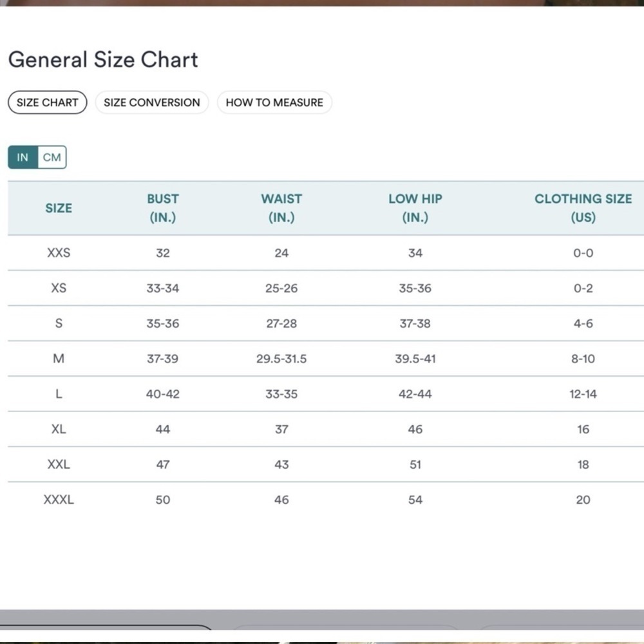Viewport: 644px width, 644px height.
Task: Click the Low Hip (IN.) column header
Action: 415,208
